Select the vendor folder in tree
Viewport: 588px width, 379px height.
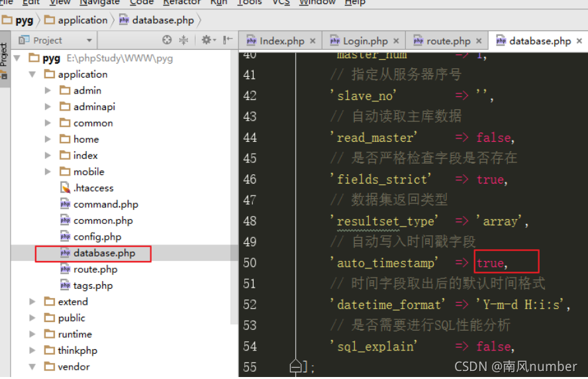[67, 366]
